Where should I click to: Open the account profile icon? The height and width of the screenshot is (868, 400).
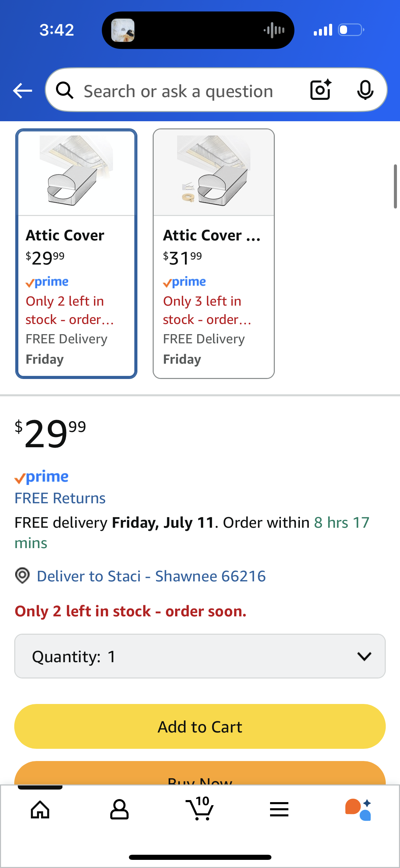coord(119,810)
